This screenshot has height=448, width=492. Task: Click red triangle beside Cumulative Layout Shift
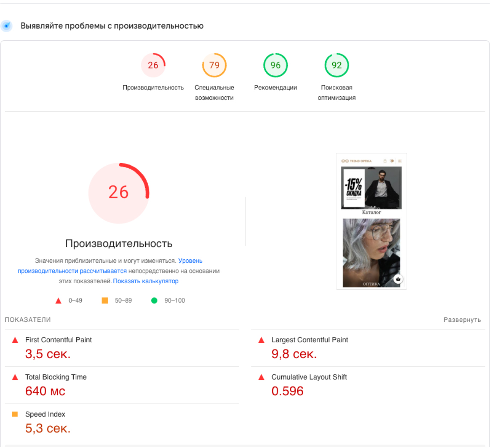click(262, 377)
